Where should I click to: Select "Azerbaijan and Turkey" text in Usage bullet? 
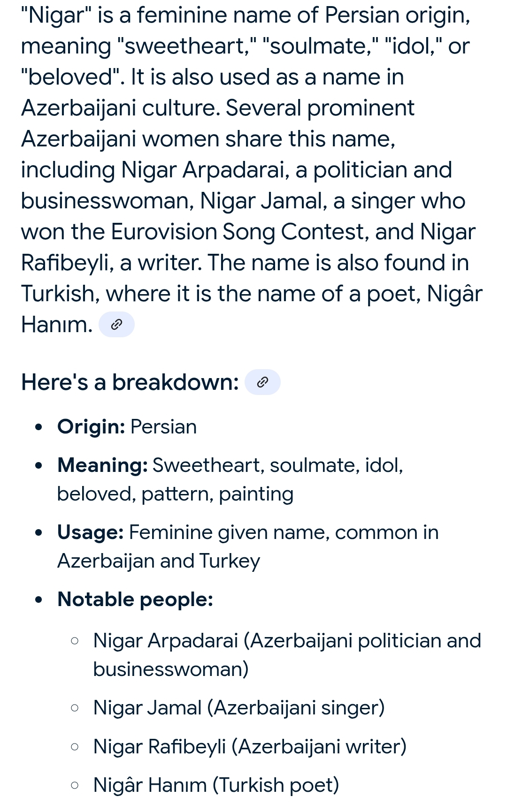[159, 561]
